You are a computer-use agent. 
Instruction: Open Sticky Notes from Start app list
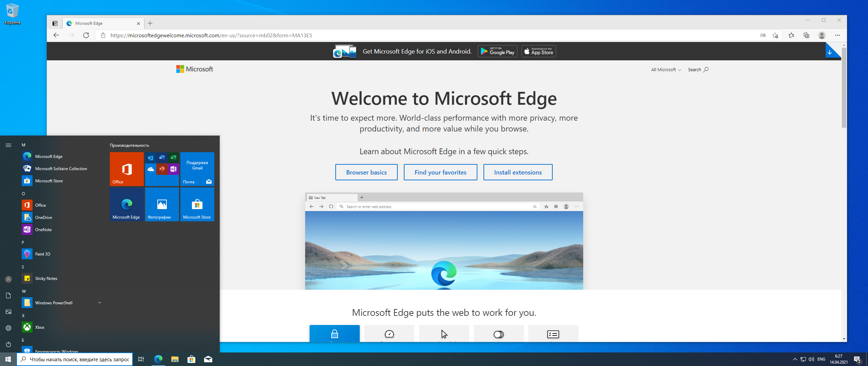tap(61, 278)
